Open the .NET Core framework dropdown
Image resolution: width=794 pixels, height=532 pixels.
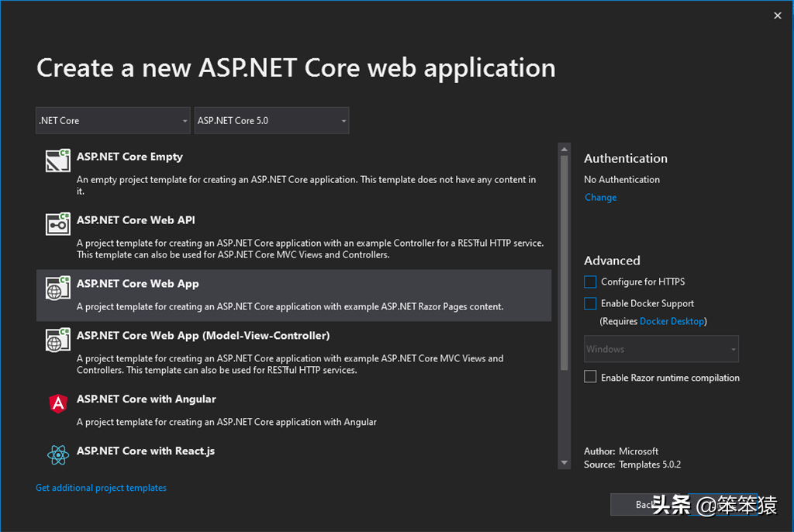(113, 120)
